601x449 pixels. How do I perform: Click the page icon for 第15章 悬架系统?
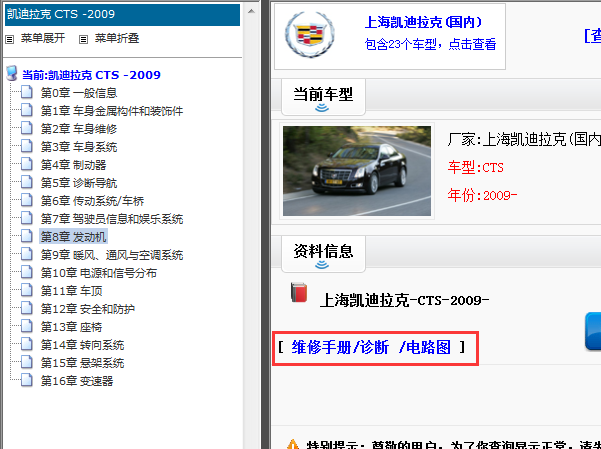tap(27, 363)
